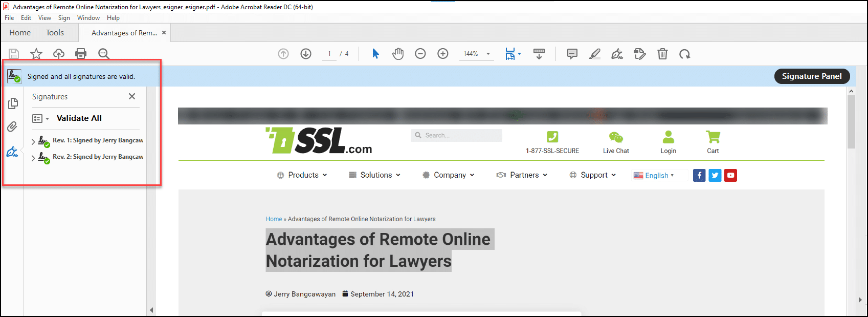Close the Signatures side panel
The height and width of the screenshot is (317, 868).
[x=132, y=96]
